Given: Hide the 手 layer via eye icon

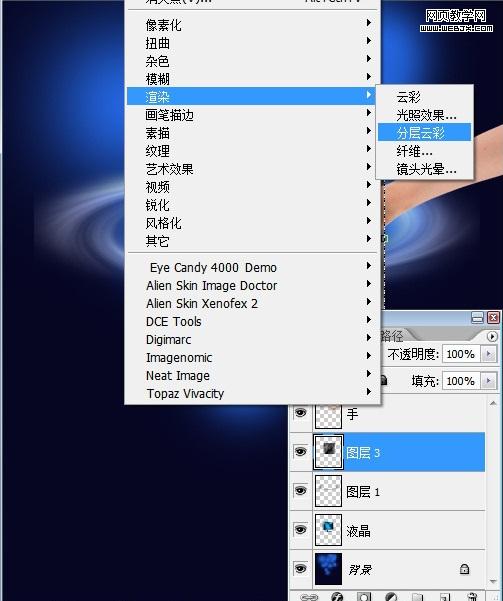Looking at the screenshot, I should (x=301, y=413).
